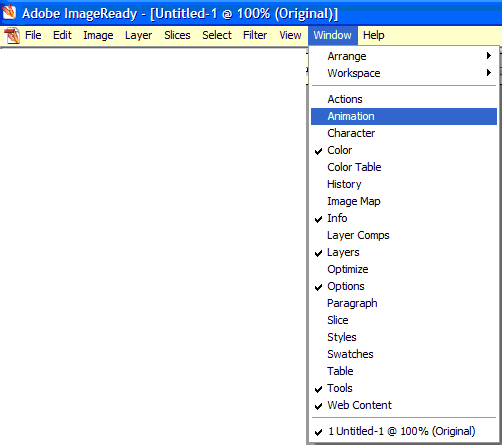Choose Animation from Window menu
Viewport: 502px width, 445px height.
(404, 116)
